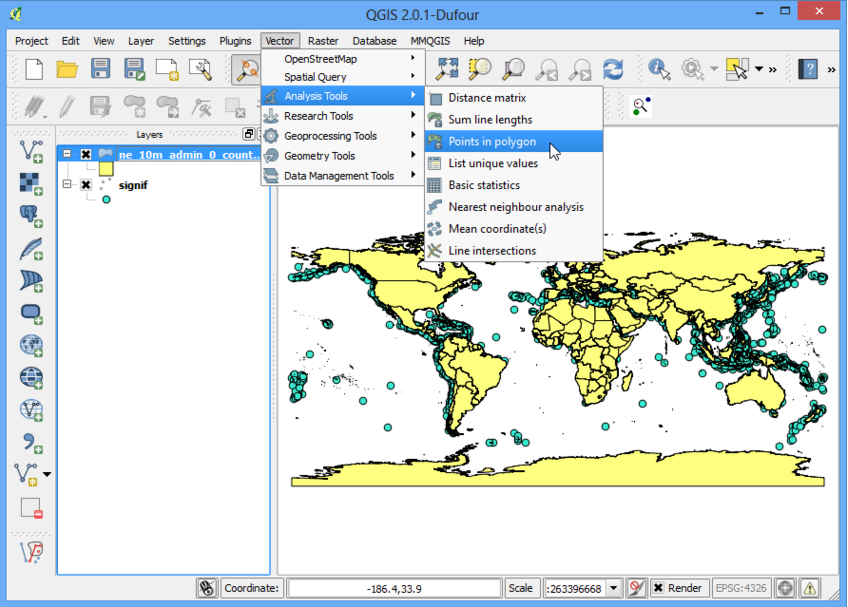Click yellow fill swatch of country layer
Image resolution: width=848 pixels, height=607 pixels.
(106, 169)
